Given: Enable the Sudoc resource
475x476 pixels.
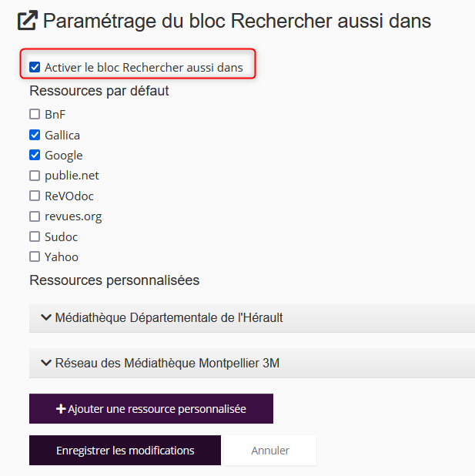Looking at the screenshot, I should 35,236.
